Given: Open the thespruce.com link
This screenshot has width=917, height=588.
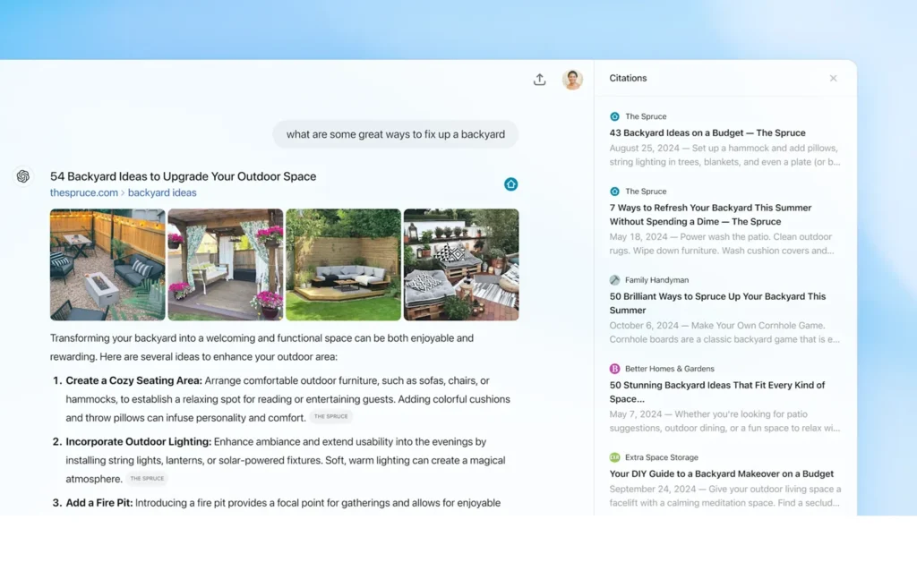Looking at the screenshot, I should [83, 192].
